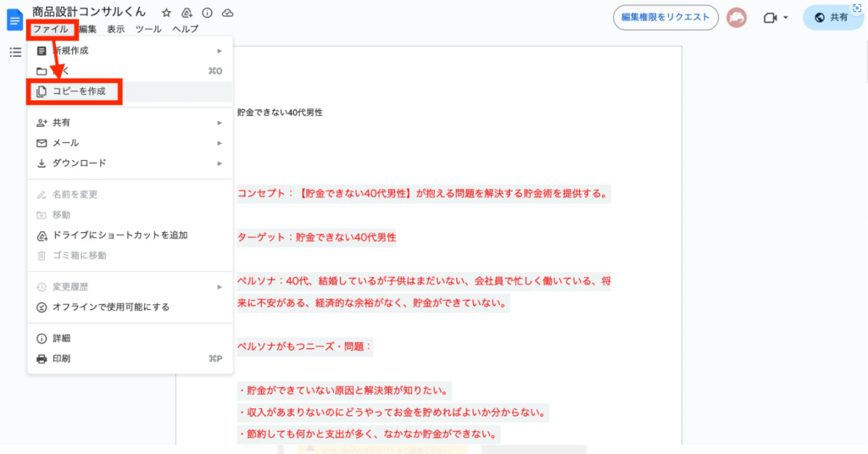The image size is (868, 454).
Task: Click the line ペルソナがもつニーズ・問題：
Action: point(304,346)
